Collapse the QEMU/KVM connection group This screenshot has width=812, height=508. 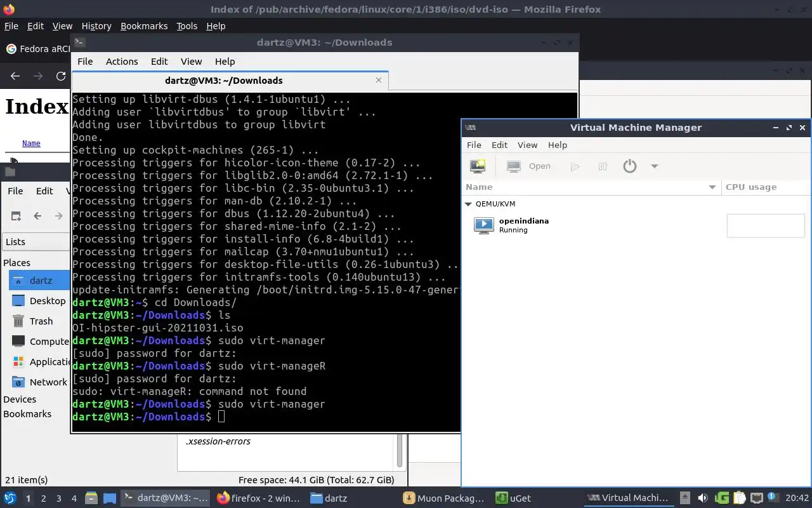(x=469, y=204)
